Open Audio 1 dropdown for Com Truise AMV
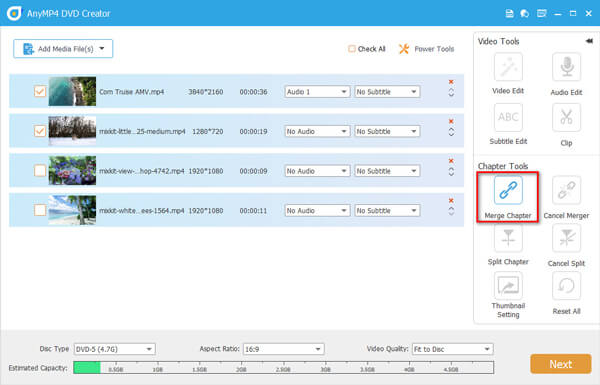 317,92
